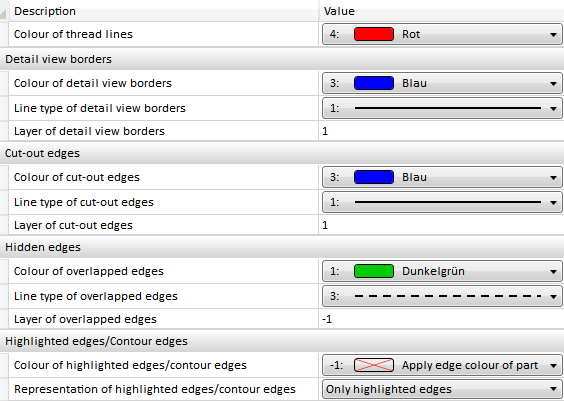Open the Colour of thread lines dropdown

click(x=442, y=34)
